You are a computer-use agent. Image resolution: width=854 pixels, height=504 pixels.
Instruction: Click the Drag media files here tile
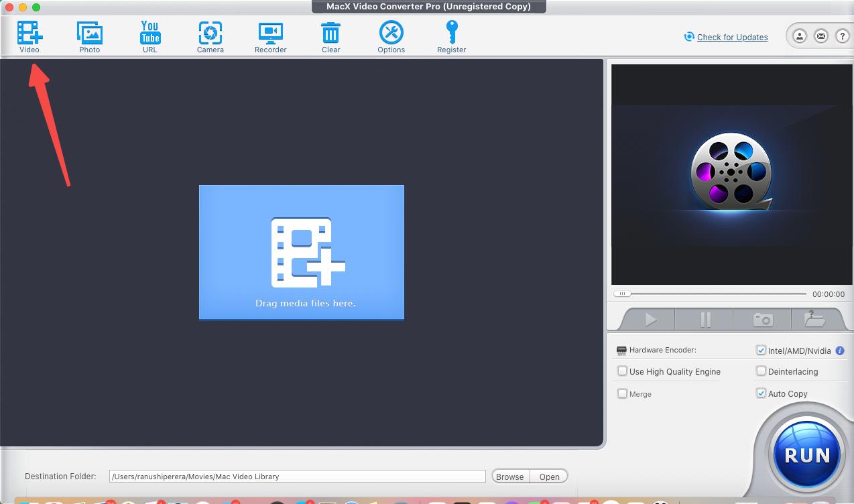point(302,252)
